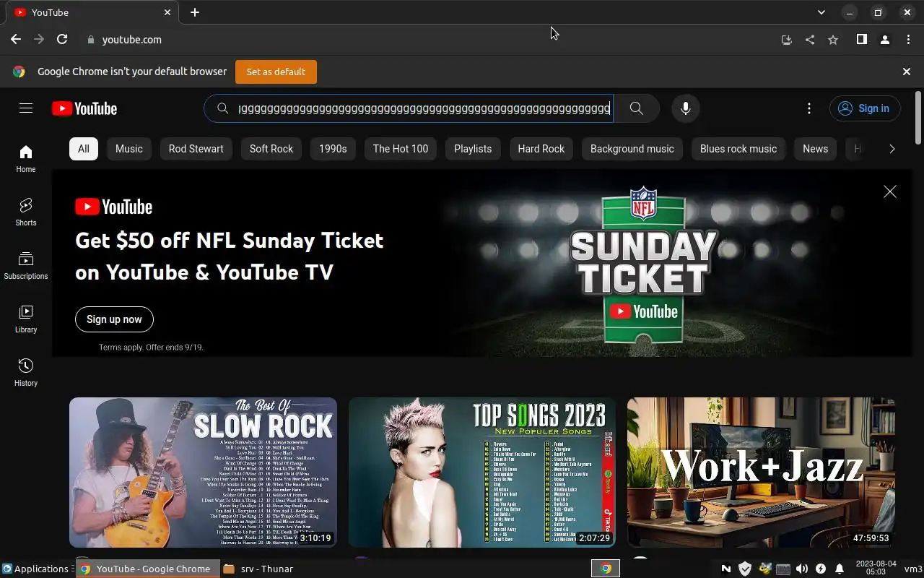
Task: Select The Hot 100 filter chip
Action: point(401,149)
